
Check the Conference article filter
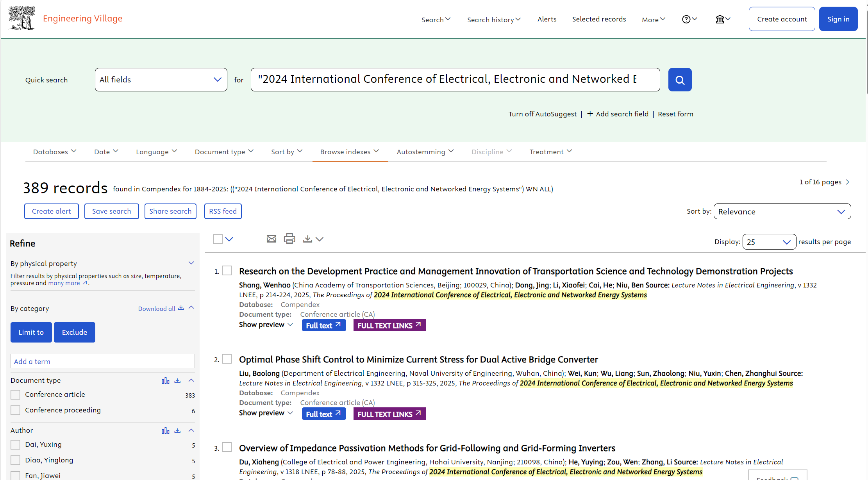16,394
